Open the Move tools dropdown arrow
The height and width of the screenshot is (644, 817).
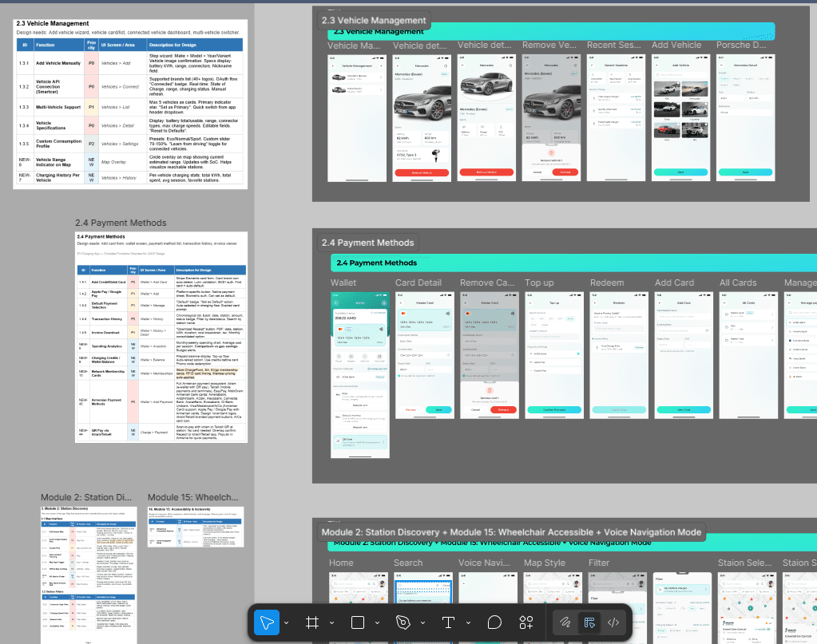286,622
